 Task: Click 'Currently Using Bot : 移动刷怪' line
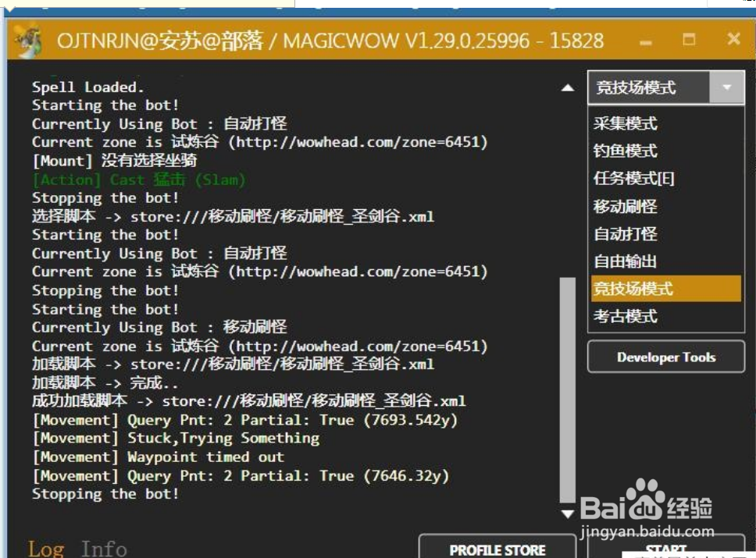point(159,327)
